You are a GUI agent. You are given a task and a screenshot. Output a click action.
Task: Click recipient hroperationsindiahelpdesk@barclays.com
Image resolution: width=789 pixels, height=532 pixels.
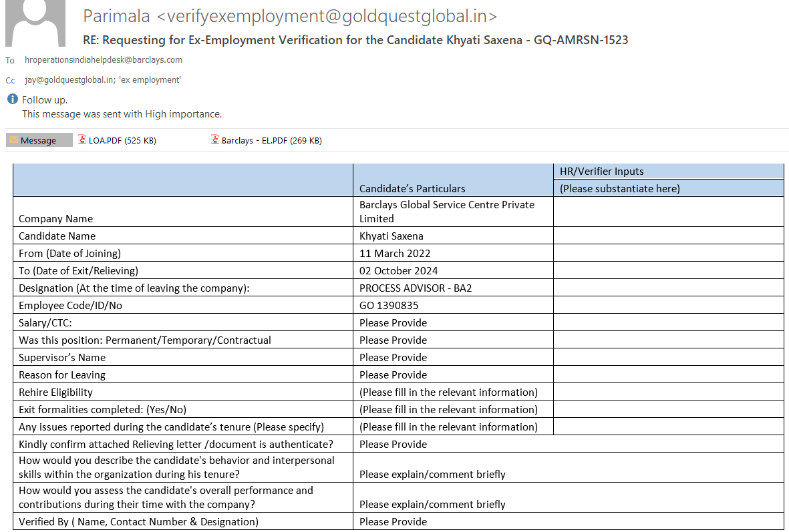tap(104, 60)
